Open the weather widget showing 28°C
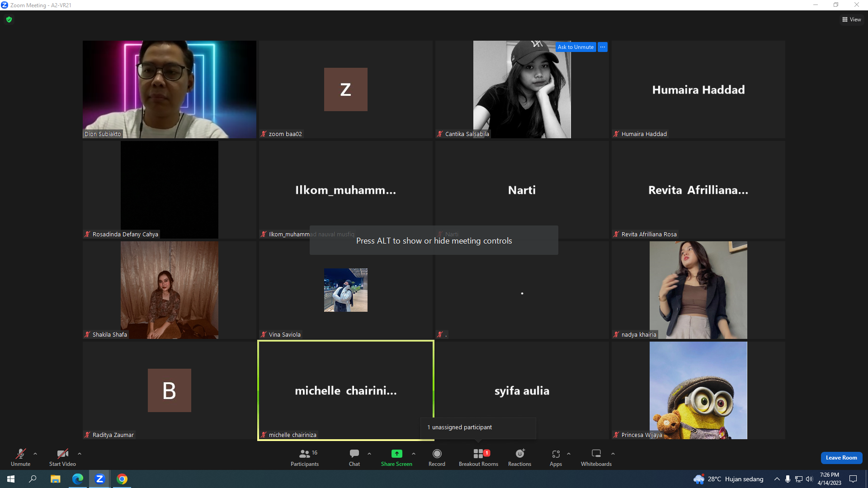This screenshot has width=868, height=488. (x=728, y=479)
